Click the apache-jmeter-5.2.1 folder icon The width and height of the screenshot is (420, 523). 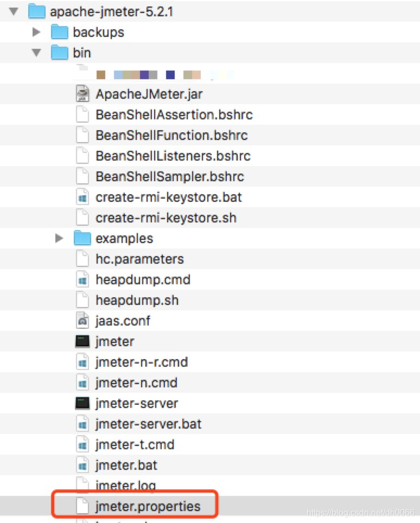37,11
